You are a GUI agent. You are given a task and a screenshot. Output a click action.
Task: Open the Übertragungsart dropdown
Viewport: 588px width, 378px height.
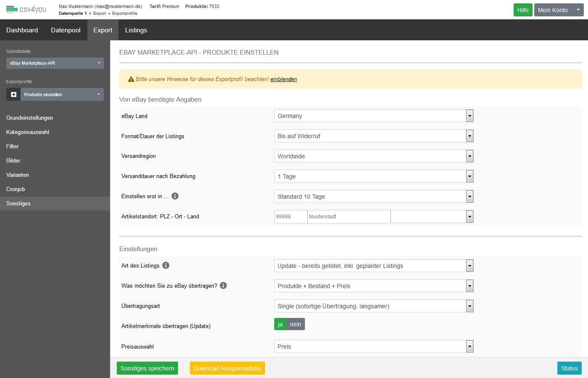tap(373, 306)
